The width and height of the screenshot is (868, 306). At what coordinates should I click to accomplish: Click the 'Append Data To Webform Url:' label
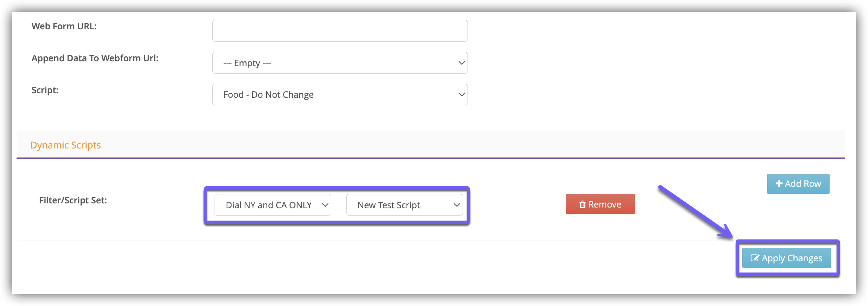point(95,58)
